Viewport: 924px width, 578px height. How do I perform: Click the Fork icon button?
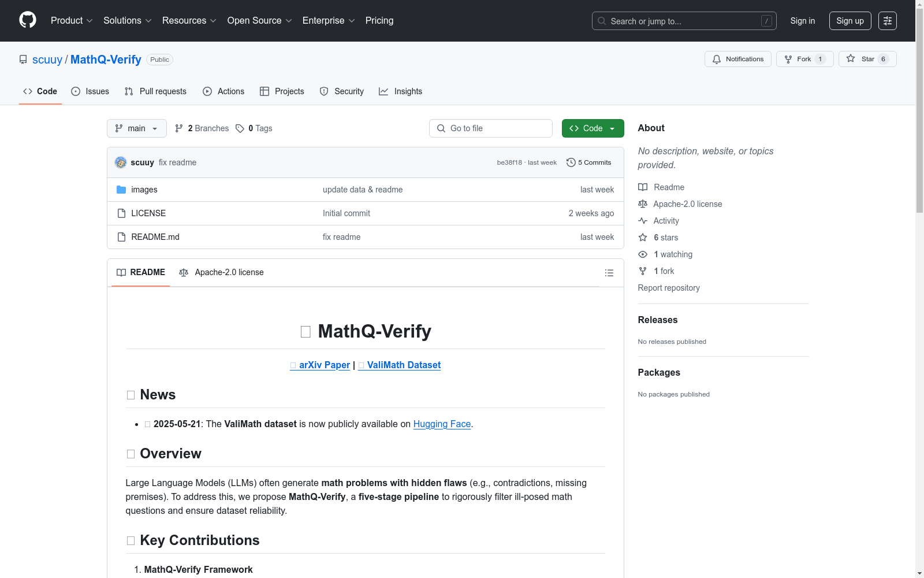coord(805,59)
